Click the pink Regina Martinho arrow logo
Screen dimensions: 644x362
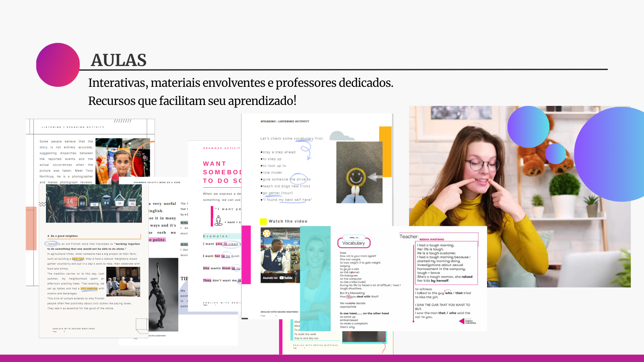tap(467, 321)
